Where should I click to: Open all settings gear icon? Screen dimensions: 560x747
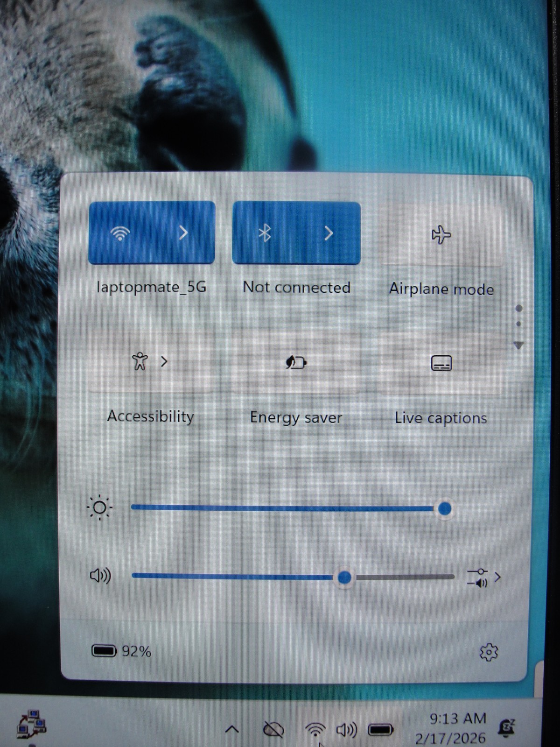click(x=489, y=652)
